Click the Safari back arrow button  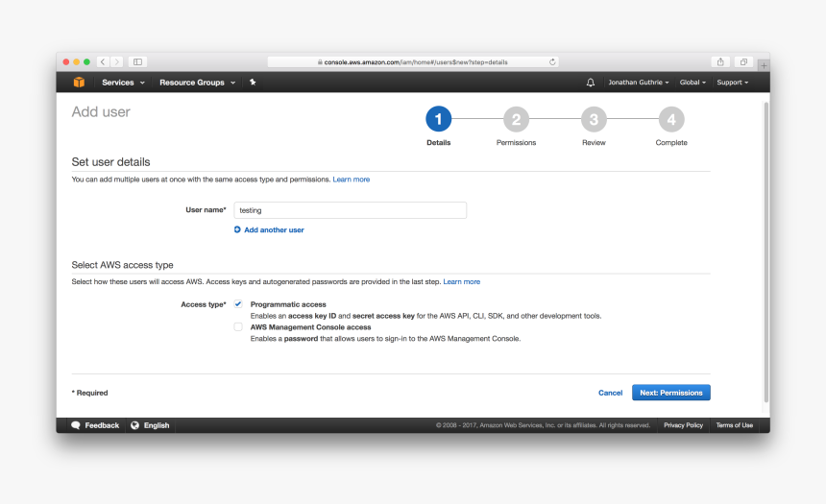pos(104,61)
